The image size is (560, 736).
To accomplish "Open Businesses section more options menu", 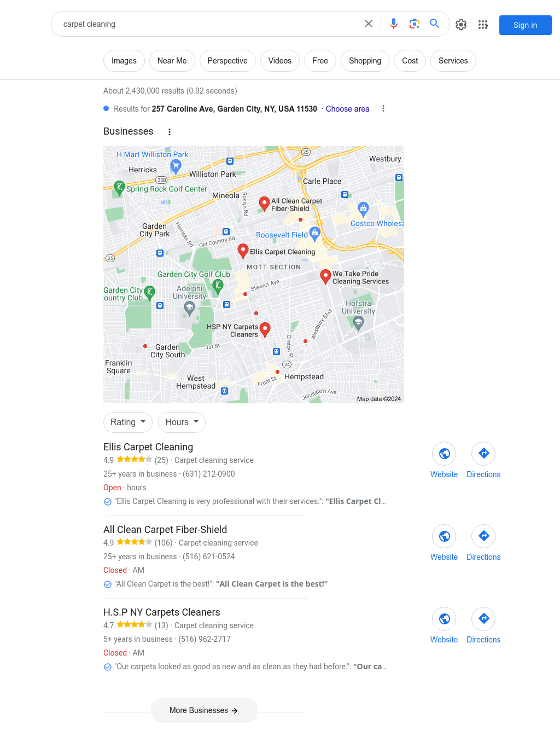I will click(170, 132).
